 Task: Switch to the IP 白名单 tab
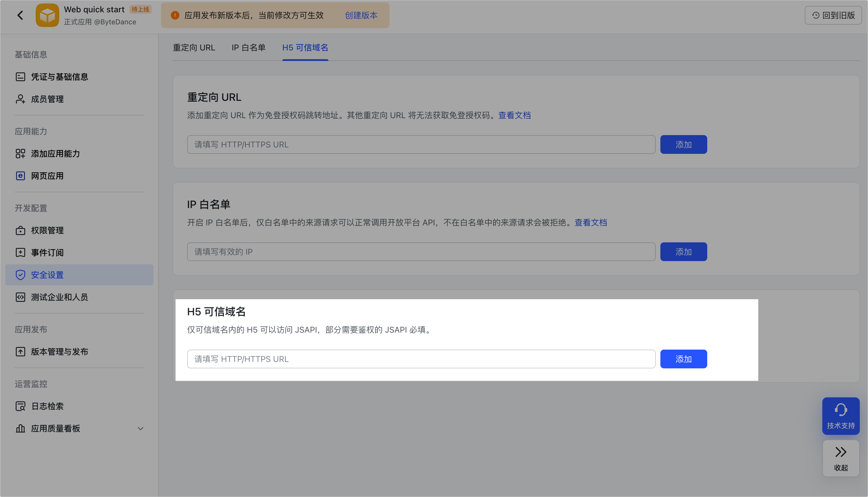click(x=248, y=47)
